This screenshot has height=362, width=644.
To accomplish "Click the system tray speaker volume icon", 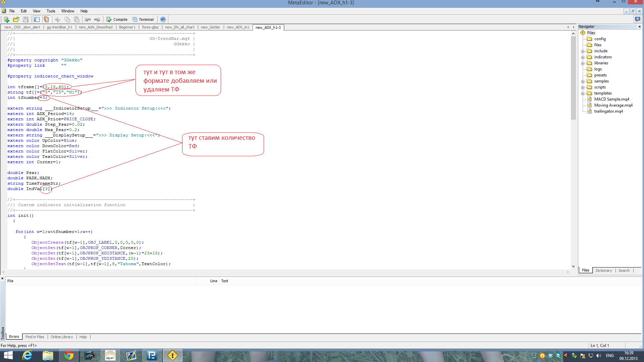I will (x=599, y=356).
